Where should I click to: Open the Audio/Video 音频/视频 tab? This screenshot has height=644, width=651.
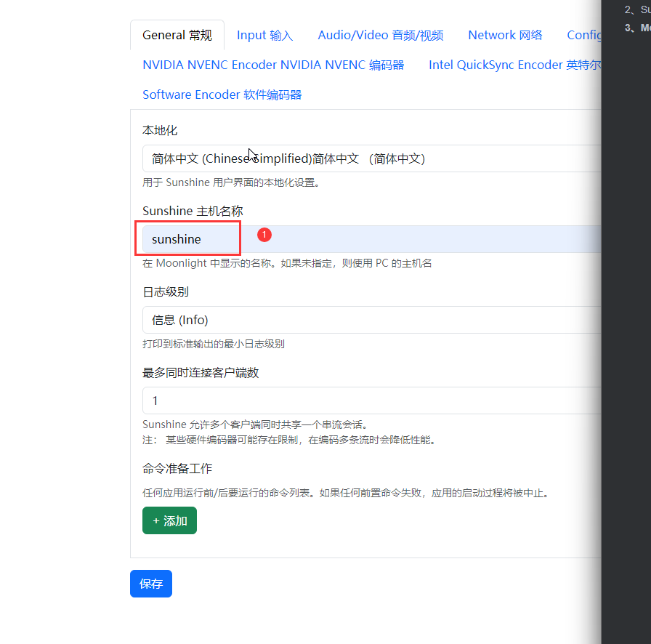click(x=380, y=36)
